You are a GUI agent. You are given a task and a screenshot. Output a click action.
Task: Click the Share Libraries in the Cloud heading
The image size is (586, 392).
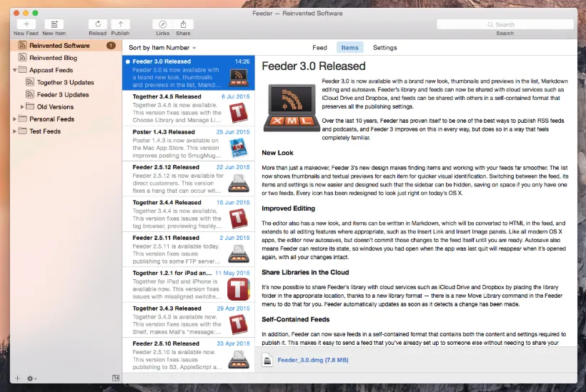point(305,272)
